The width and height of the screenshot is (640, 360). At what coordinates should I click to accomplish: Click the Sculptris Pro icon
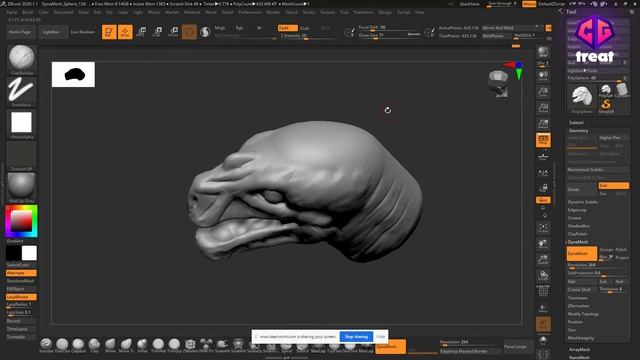point(205,32)
